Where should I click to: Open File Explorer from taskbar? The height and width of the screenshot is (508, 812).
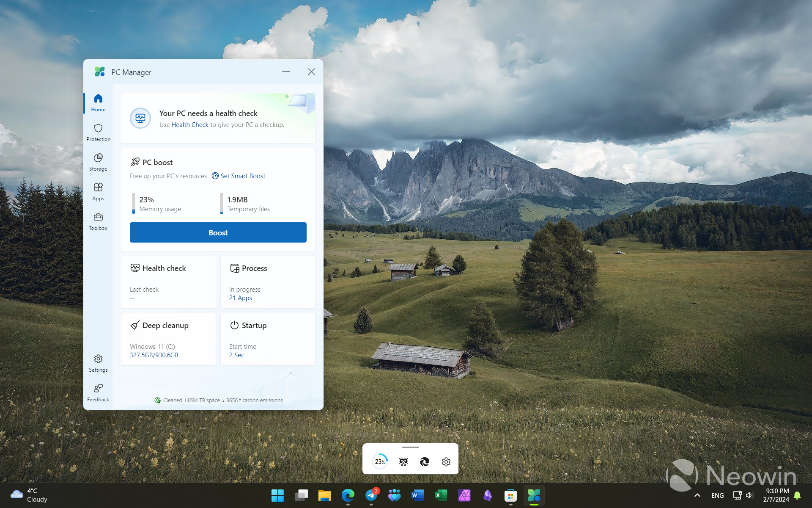pyautogui.click(x=324, y=495)
